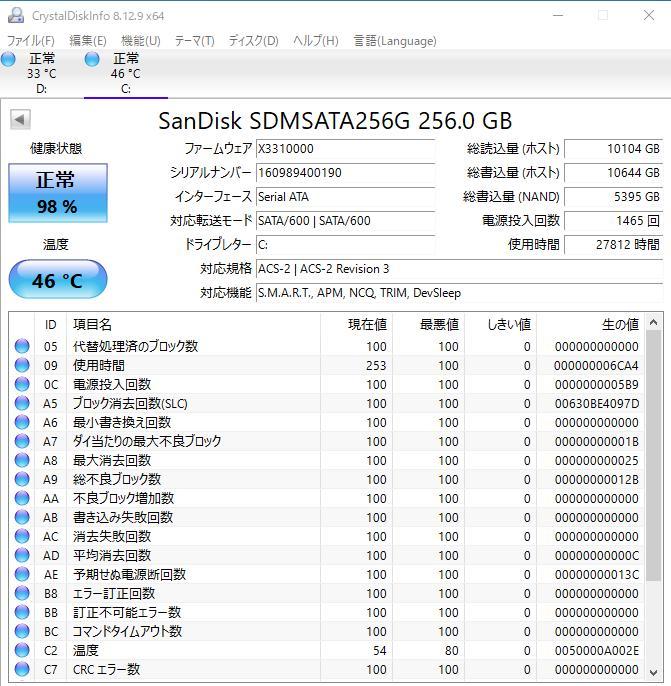Click the features field with S.M.A.R.T., APM
The image size is (671, 686).
[x=459, y=293]
